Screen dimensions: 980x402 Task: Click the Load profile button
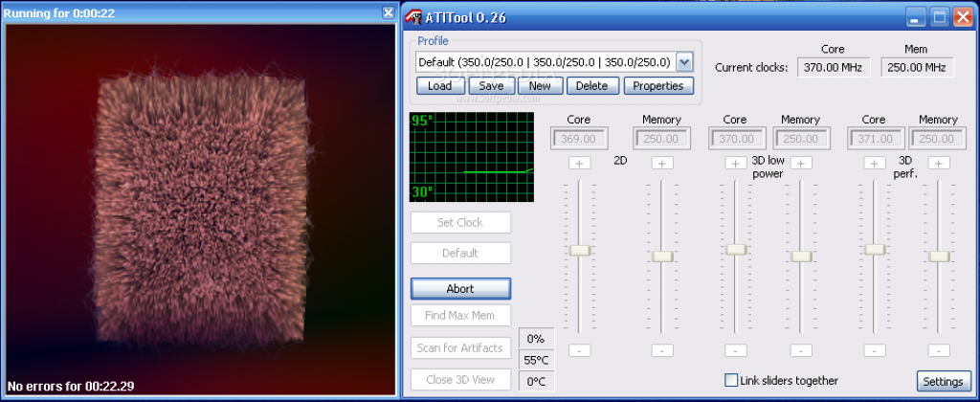(x=439, y=86)
